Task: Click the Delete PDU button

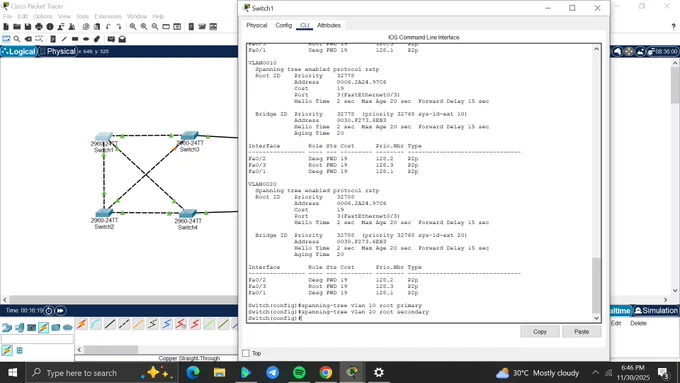Action: coord(638,324)
